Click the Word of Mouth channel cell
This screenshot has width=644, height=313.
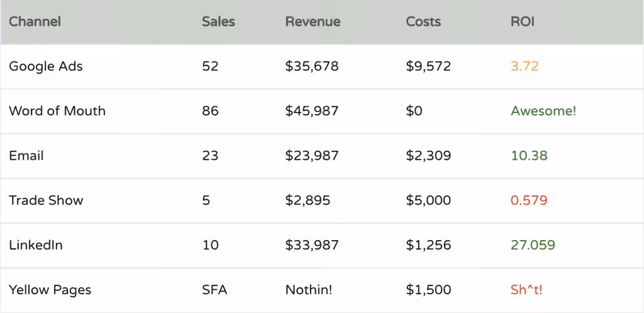point(57,111)
